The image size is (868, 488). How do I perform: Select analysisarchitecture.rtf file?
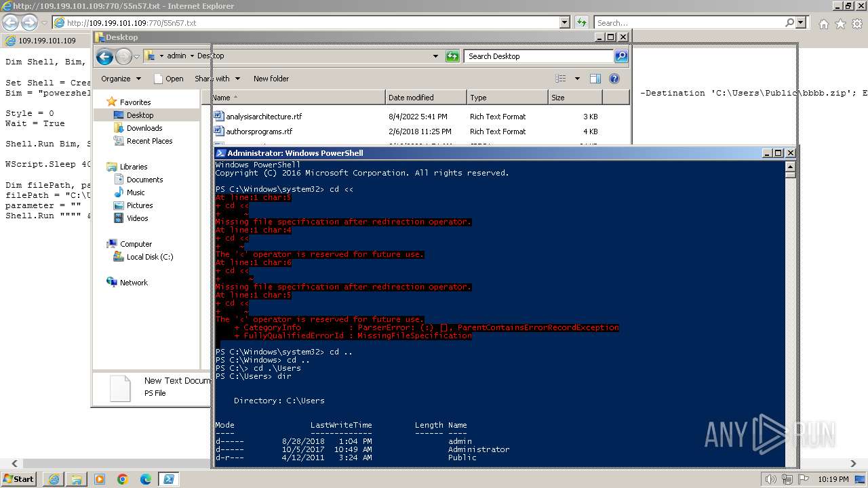264,117
